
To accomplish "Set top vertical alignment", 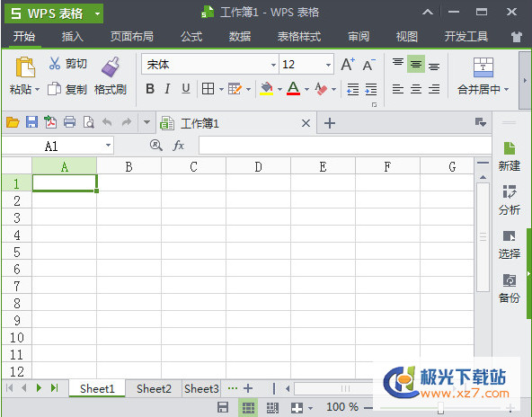I will 397,64.
